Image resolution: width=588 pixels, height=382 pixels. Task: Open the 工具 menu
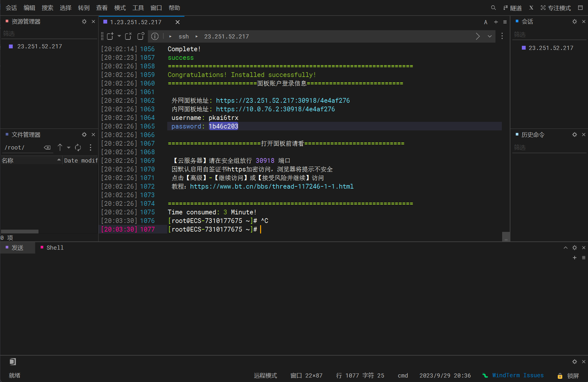click(x=138, y=8)
